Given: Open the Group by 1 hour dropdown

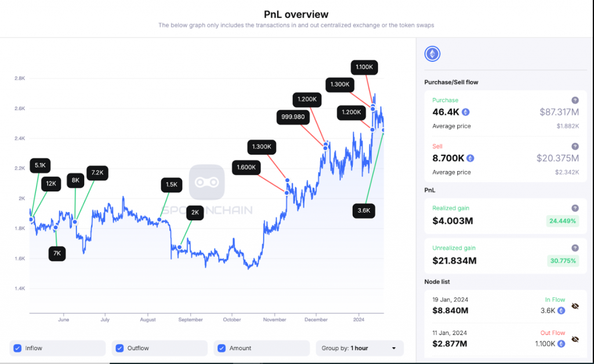Looking at the screenshot, I should pyautogui.click(x=359, y=348).
